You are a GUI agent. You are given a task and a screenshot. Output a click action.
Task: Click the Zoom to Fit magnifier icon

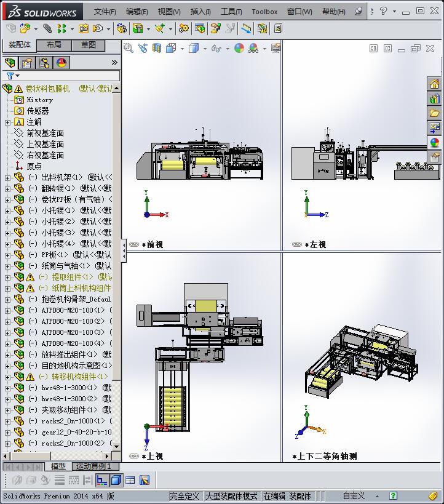(129, 48)
